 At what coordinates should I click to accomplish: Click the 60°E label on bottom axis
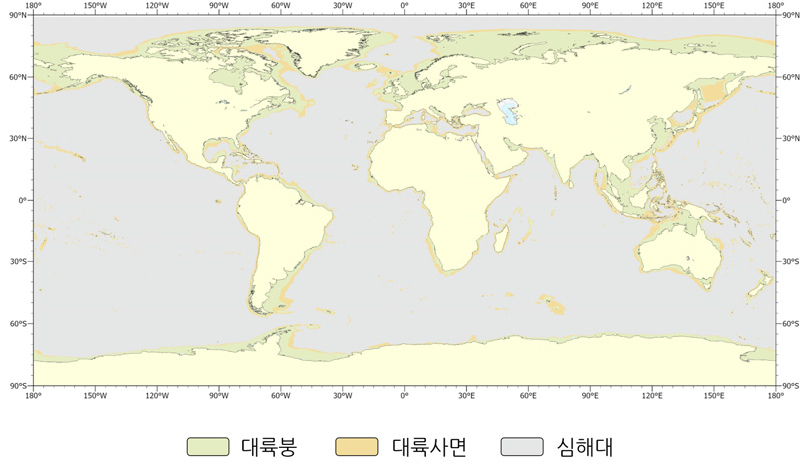528,396
